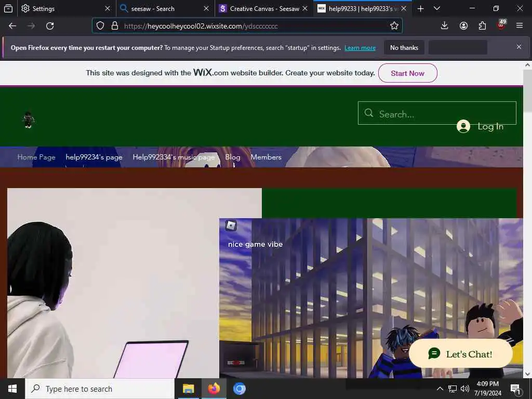The width and height of the screenshot is (532, 399).
Task: Open the Firefox downloads panel
Action: (x=445, y=26)
